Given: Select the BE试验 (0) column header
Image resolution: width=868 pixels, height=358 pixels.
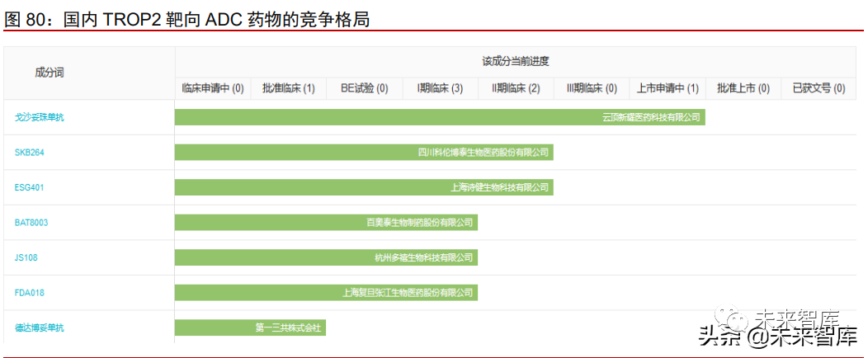Looking at the screenshot, I should (364, 88).
